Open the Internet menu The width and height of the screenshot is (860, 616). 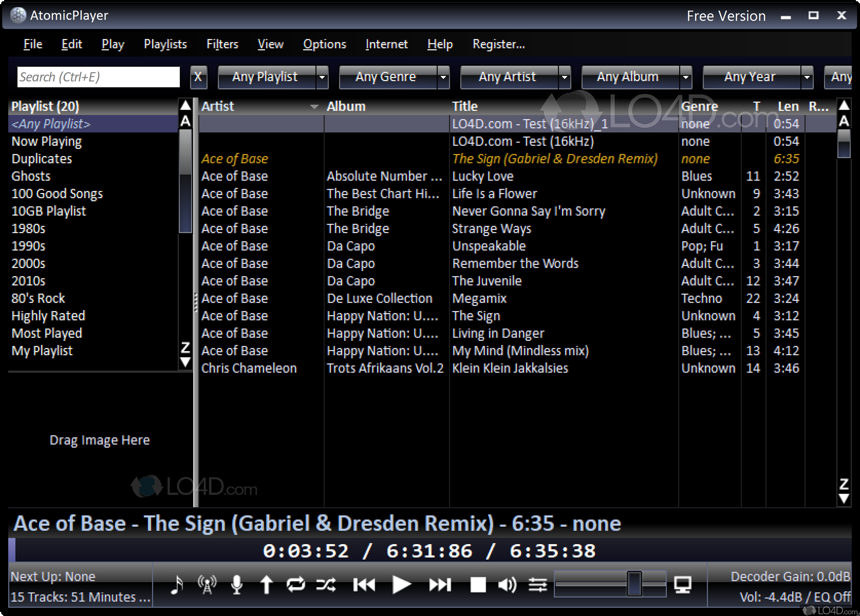387,44
